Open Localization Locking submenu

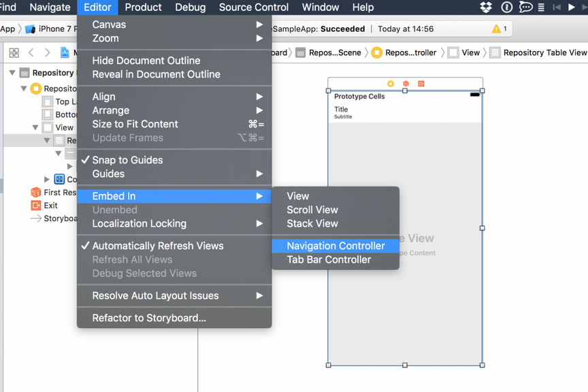pos(174,224)
